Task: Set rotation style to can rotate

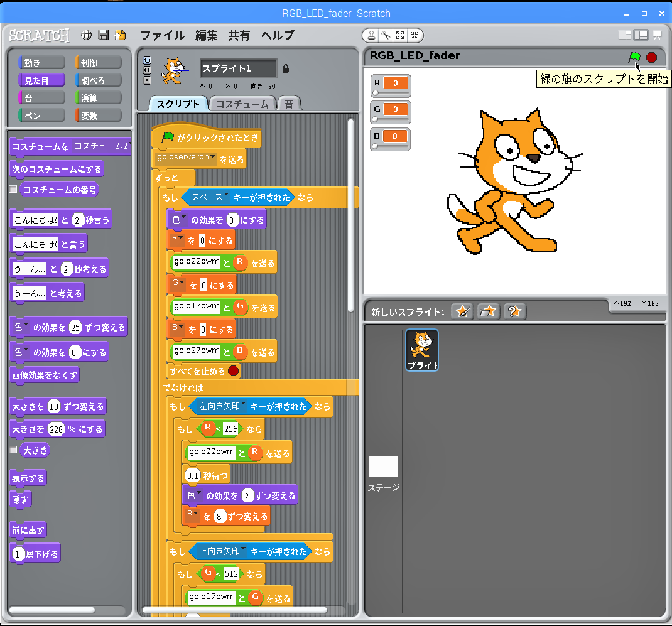Action: click(147, 60)
